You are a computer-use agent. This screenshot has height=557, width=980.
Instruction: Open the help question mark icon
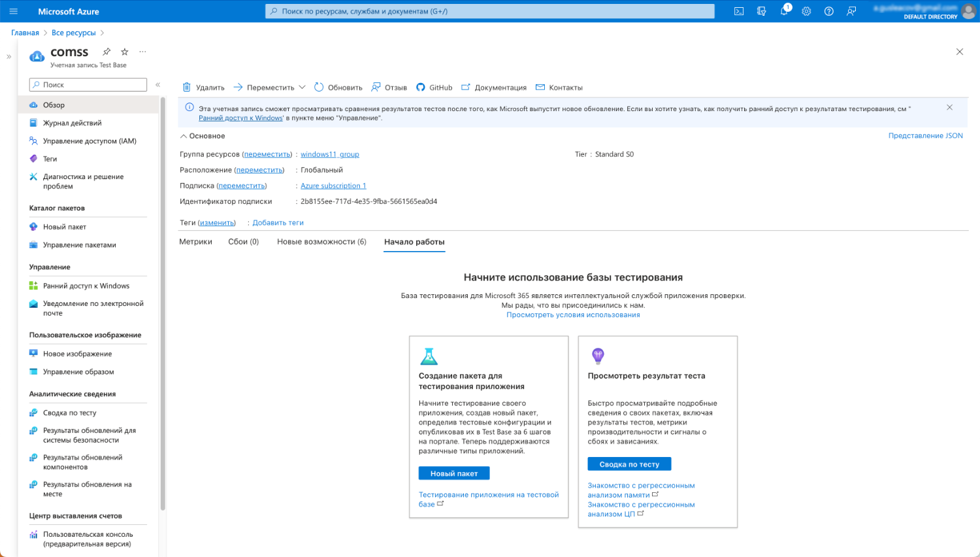coord(828,11)
